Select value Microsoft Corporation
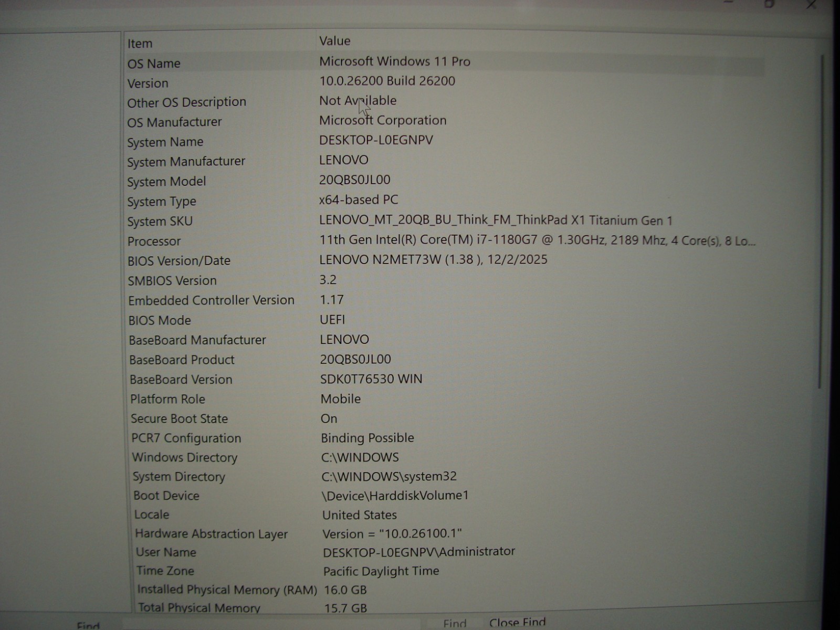The height and width of the screenshot is (630, 840). coord(383,120)
